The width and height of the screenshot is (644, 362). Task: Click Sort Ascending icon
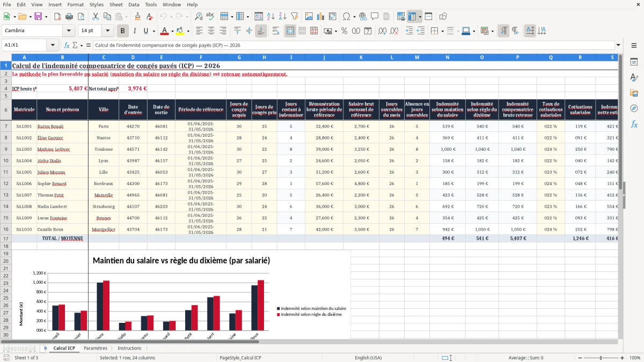pyautogui.click(x=270, y=17)
